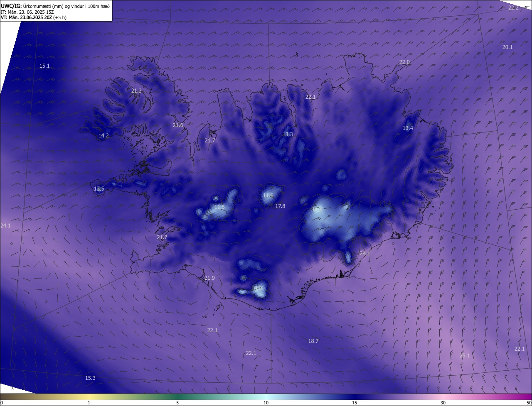The width and height of the screenshot is (532, 406).
Task: Click the 17.8 value label
Action: coord(280,206)
